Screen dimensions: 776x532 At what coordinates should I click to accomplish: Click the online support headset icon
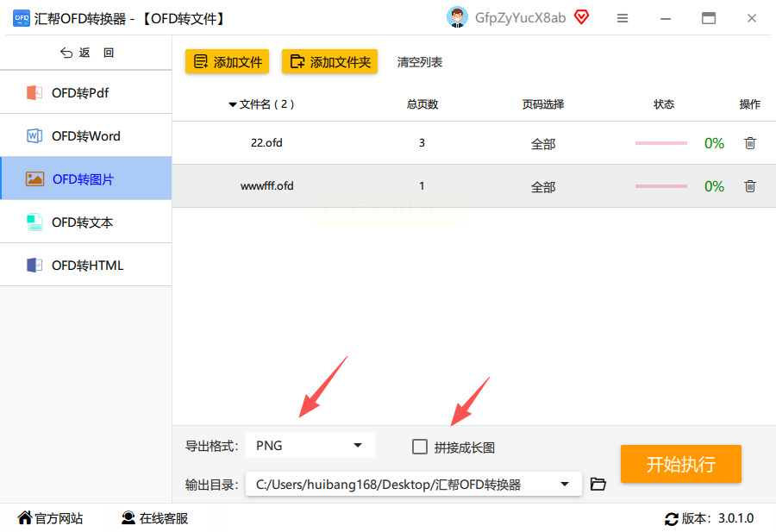(128, 517)
